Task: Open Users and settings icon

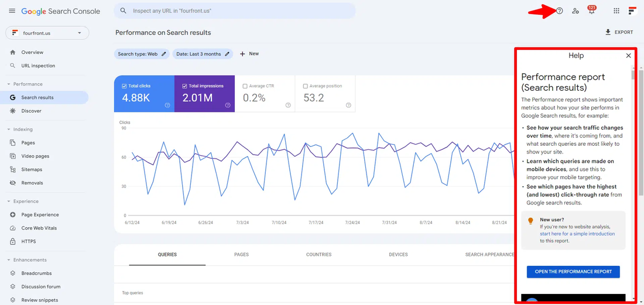Action: tap(576, 11)
